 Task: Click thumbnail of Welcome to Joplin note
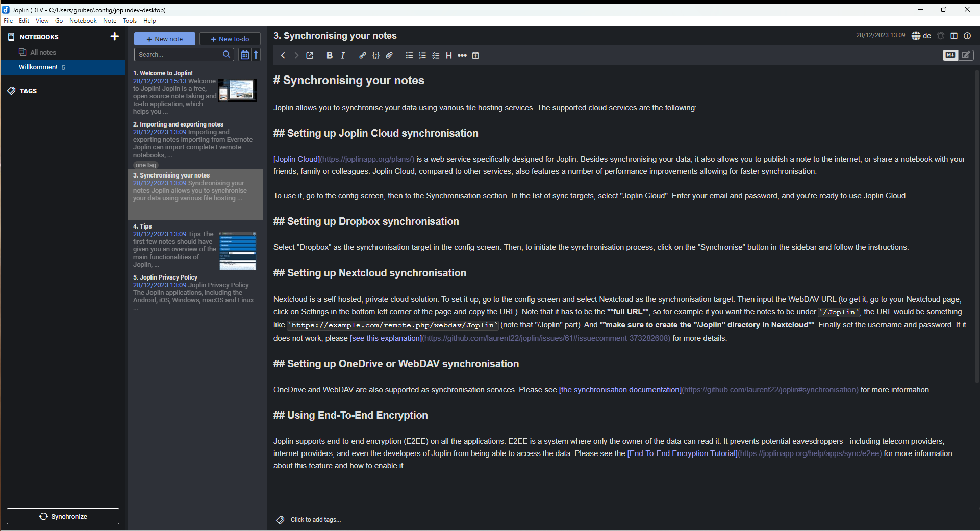tap(237, 90)
